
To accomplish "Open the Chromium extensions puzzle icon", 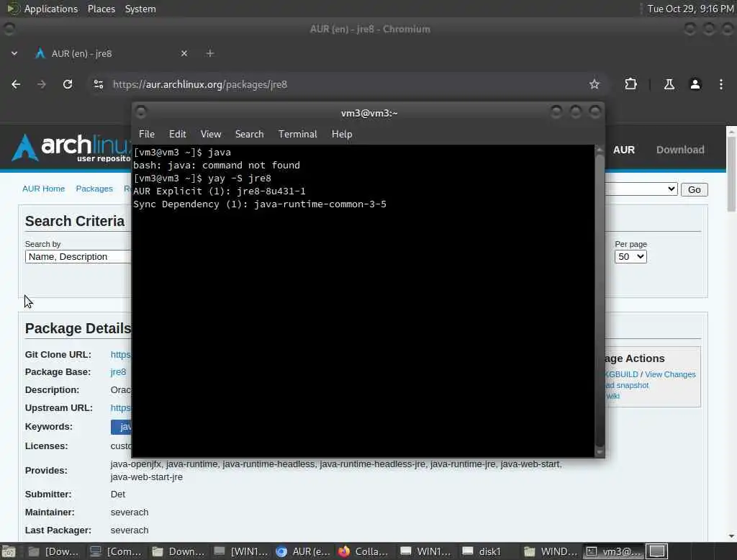I will click(630, 84).
